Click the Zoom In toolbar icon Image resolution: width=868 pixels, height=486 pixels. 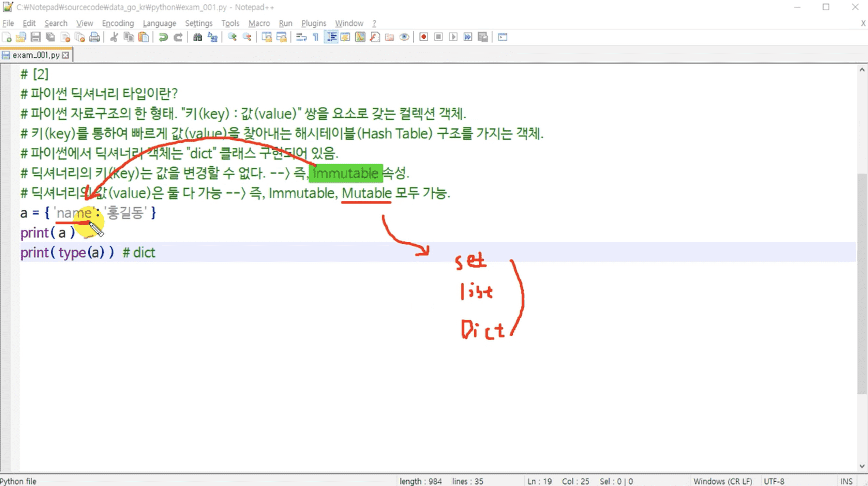232,37
